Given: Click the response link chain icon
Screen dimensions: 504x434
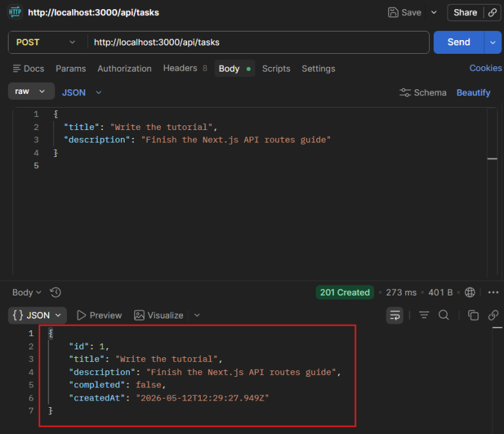Looking at the screenshot, I should (493, 315).
